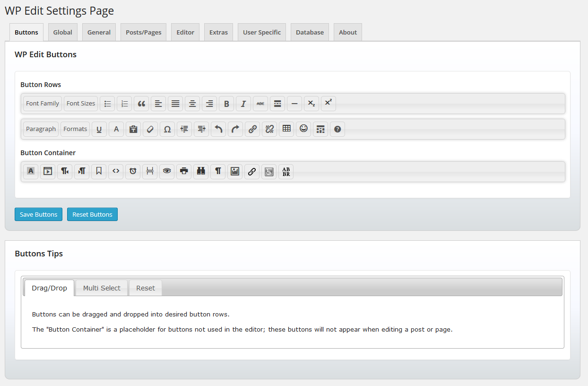This screenshot has height=386, width=588.
Task: Click the align left icon
Action: tap(158, 104)
